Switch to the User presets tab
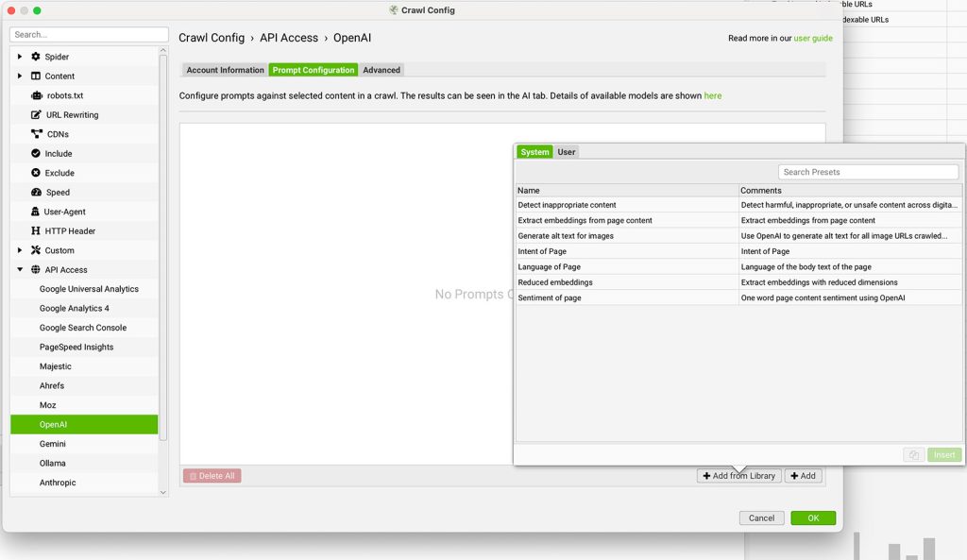 click(x=567, y=152)
